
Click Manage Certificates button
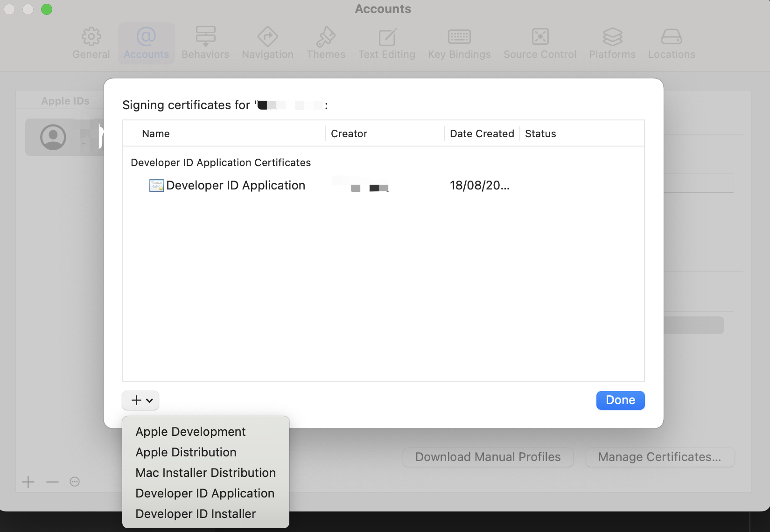[x=660, y=457]
